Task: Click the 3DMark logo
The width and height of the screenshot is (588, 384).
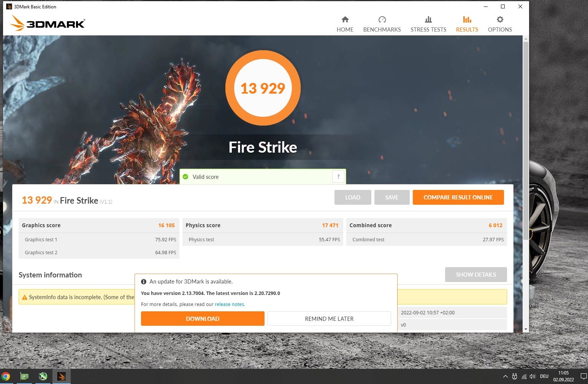Action: click(48, 23)
